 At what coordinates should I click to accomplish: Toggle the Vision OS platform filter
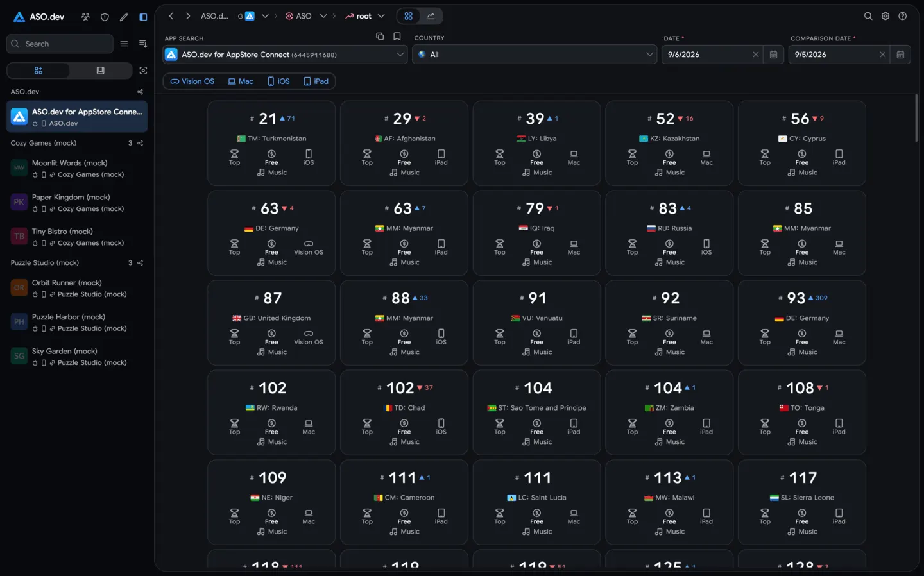[193, 81]
